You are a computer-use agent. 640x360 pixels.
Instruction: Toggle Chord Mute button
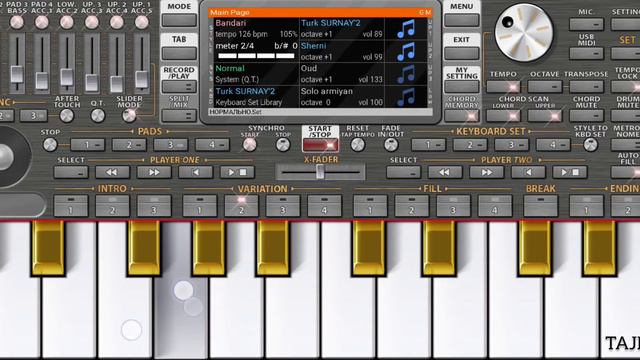pos(587,116)
